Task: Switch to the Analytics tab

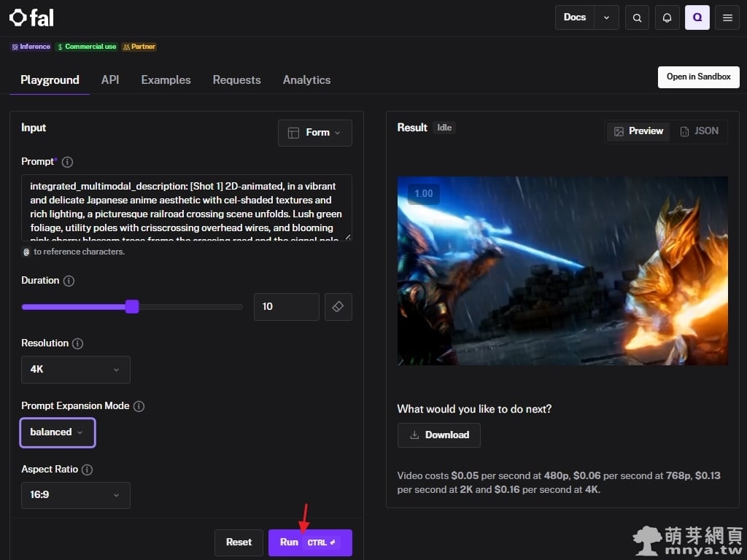Action: pos(307,80)
